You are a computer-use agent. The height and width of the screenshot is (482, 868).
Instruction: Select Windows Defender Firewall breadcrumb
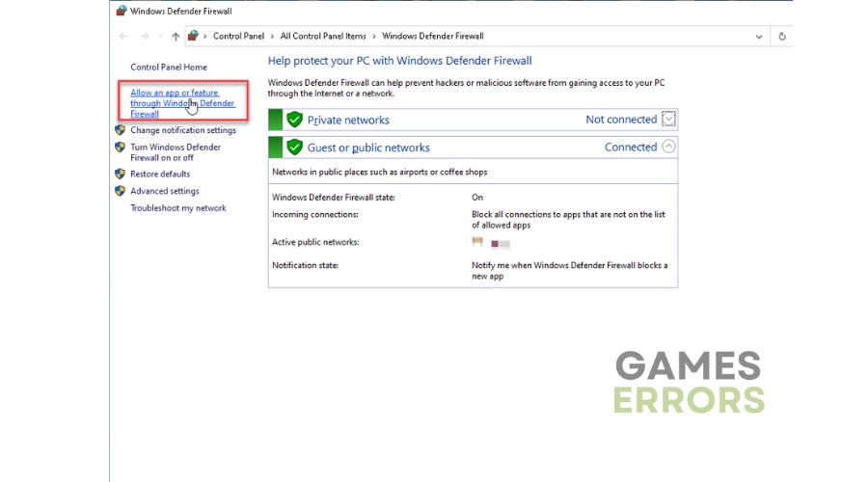(x=432, y=36)
